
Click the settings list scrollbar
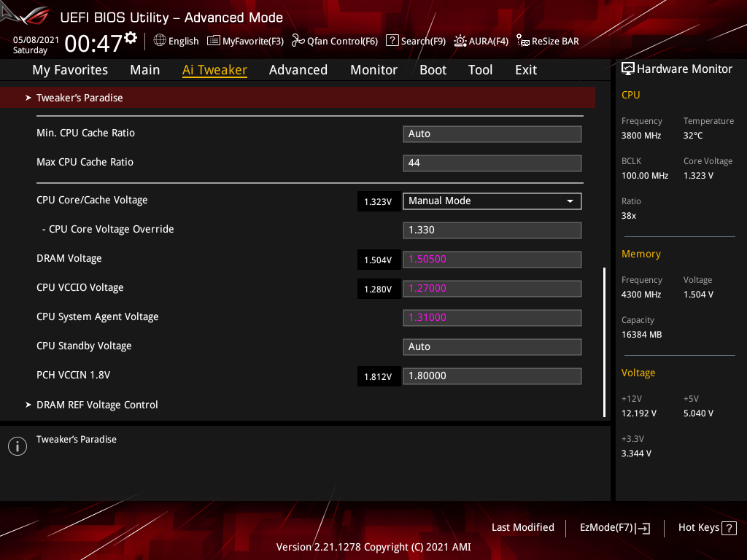click(x=605, y=342)
